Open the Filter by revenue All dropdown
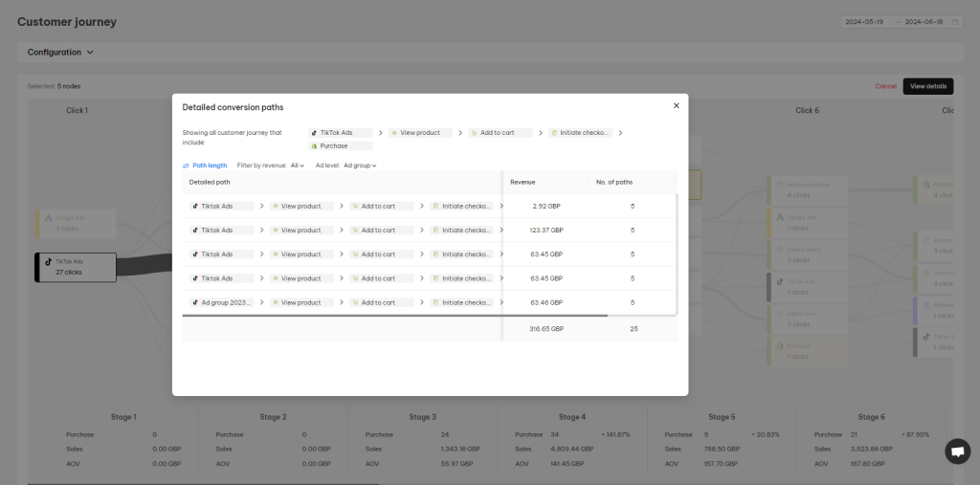 pyautogui.click(x=298, y=165)
